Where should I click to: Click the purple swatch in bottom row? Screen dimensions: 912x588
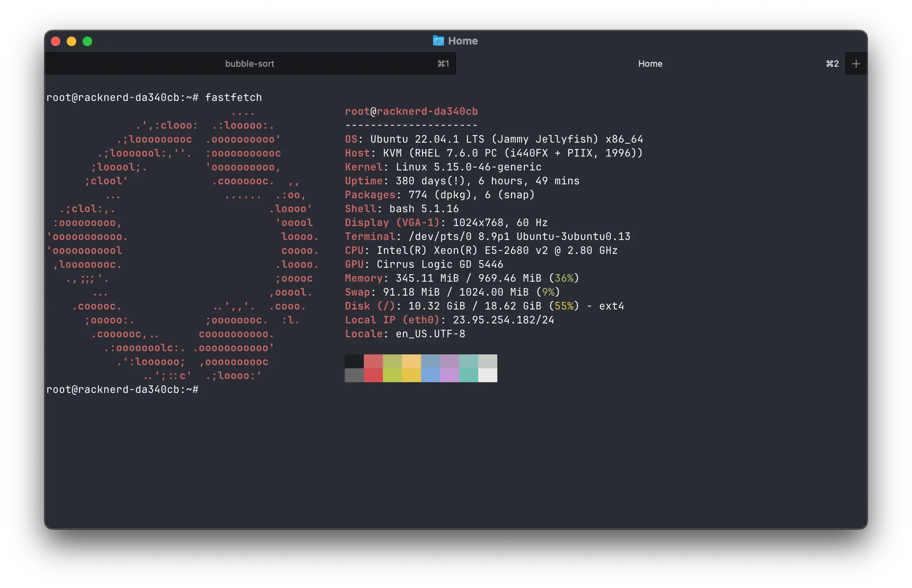tap(449, 375)
